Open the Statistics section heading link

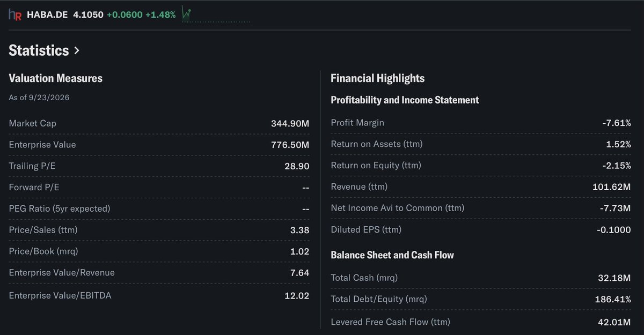pyautogui.click(x=39, y=50)
